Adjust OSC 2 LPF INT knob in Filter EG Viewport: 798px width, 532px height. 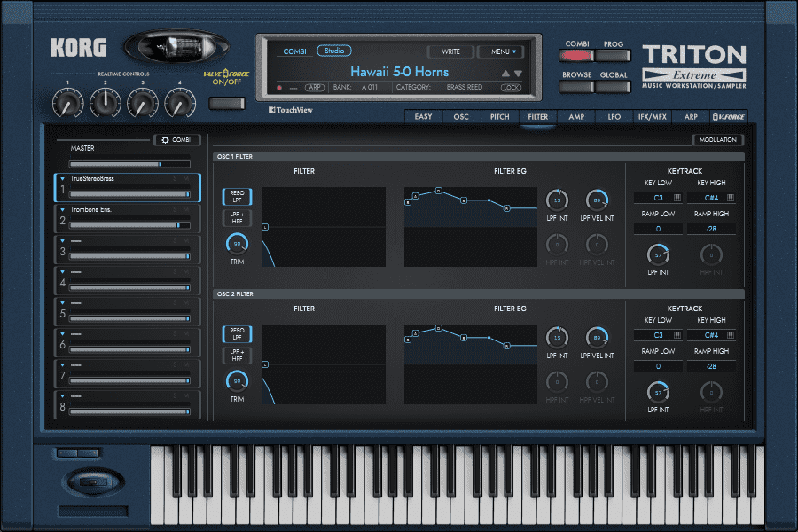click(558, 338)
